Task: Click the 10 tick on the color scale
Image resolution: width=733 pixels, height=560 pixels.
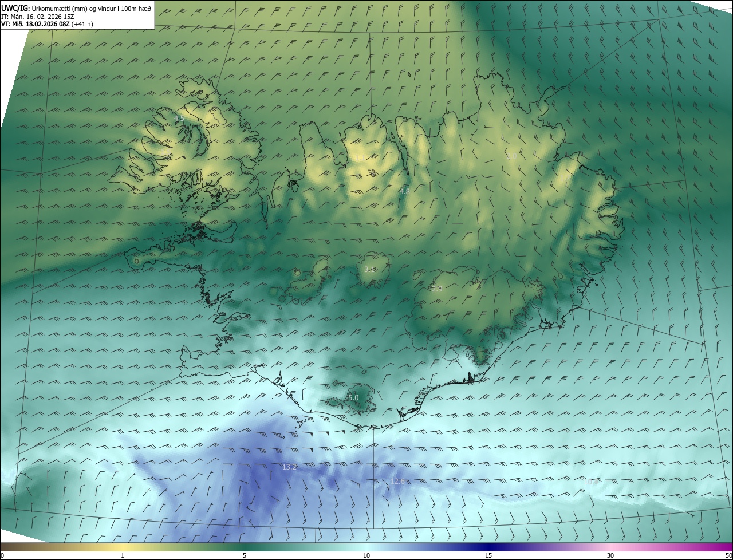Action: pos(366,556)
